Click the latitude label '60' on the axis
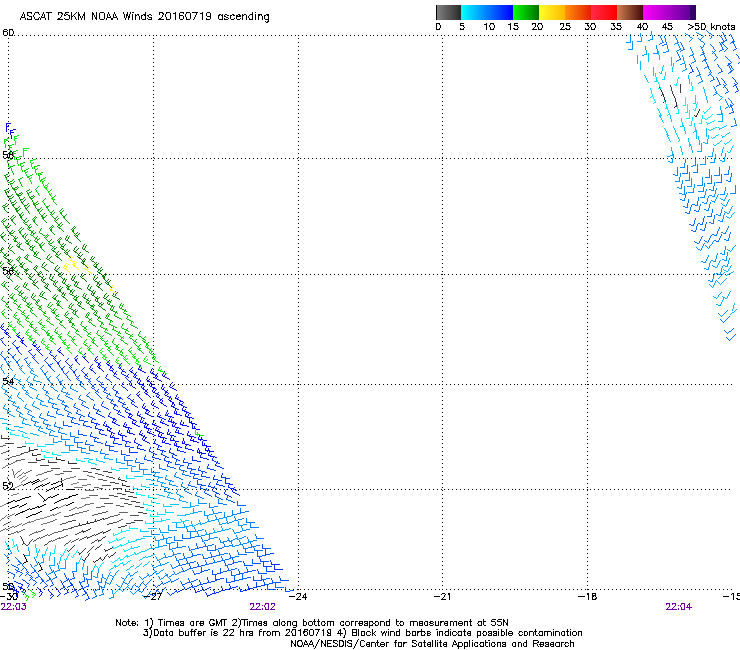This screenshot has width=740, height=650. [8, 33]
